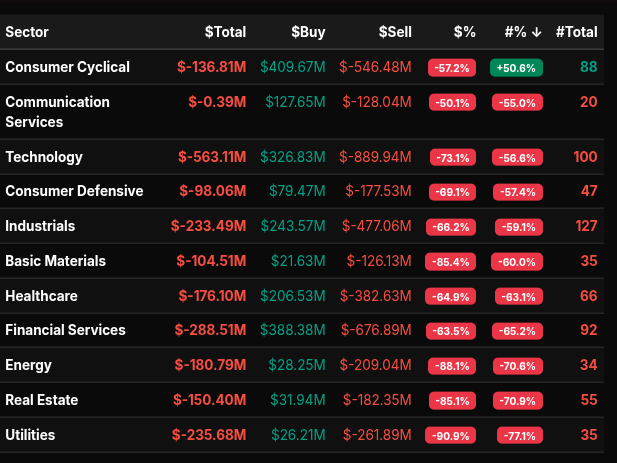Click the #Total column header
Viewport: 617px width, 463px height.
(x=579, y=32)
